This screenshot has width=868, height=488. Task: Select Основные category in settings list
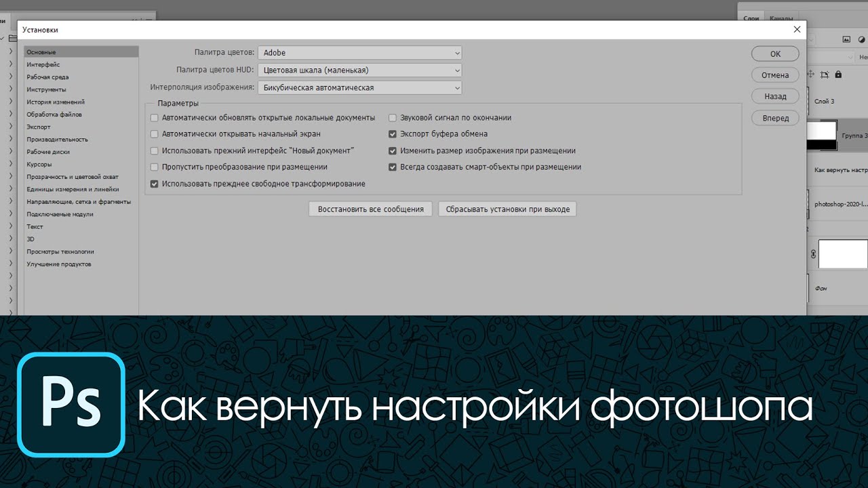tap(81, 52)
